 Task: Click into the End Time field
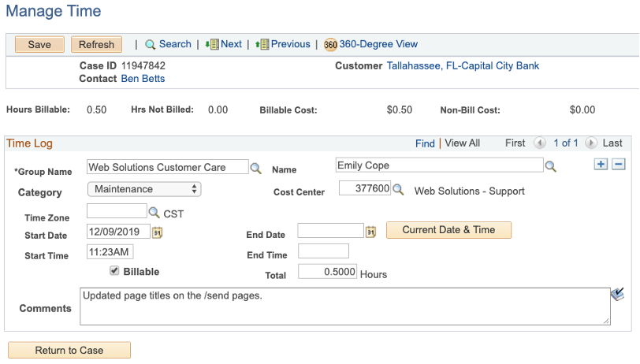click(x=323, y=251)
